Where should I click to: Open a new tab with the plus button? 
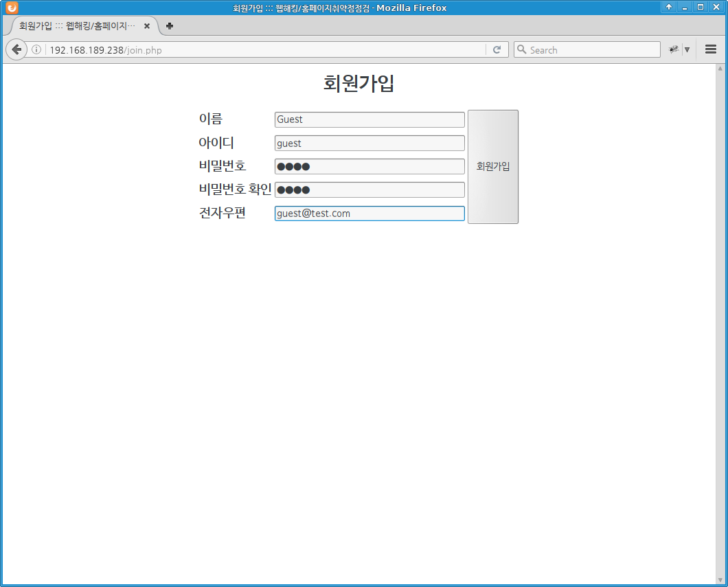coord(170,26)
